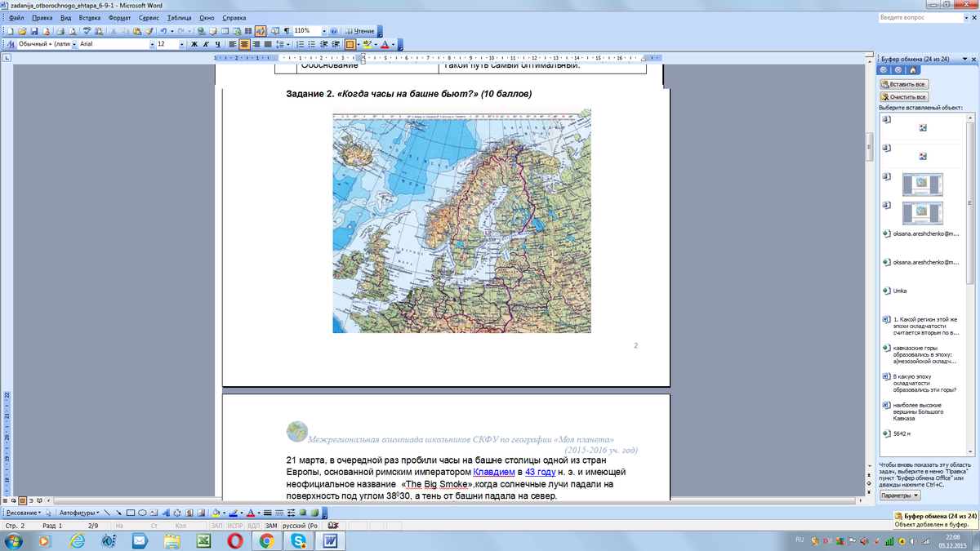The height and width of the screenshot is (551, 980).
Task: Open the Формат menu
Action: pos(119,17)
